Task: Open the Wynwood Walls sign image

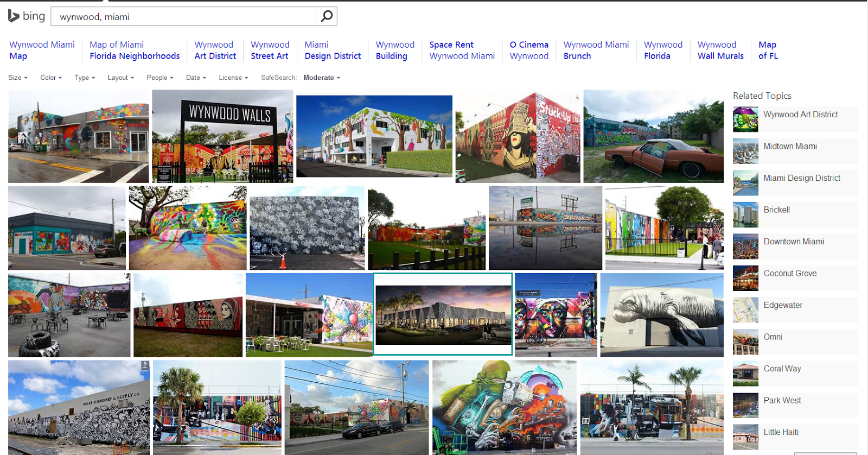Action: (222, 136)
